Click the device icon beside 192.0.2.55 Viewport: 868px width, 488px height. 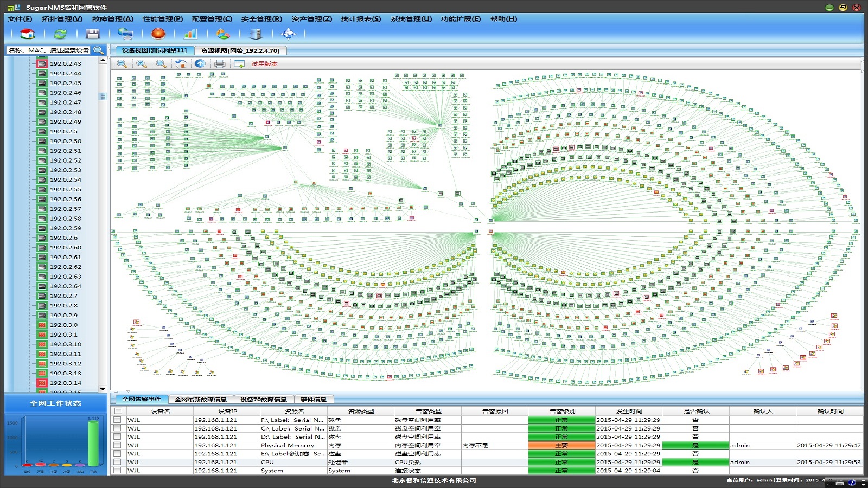42,189
